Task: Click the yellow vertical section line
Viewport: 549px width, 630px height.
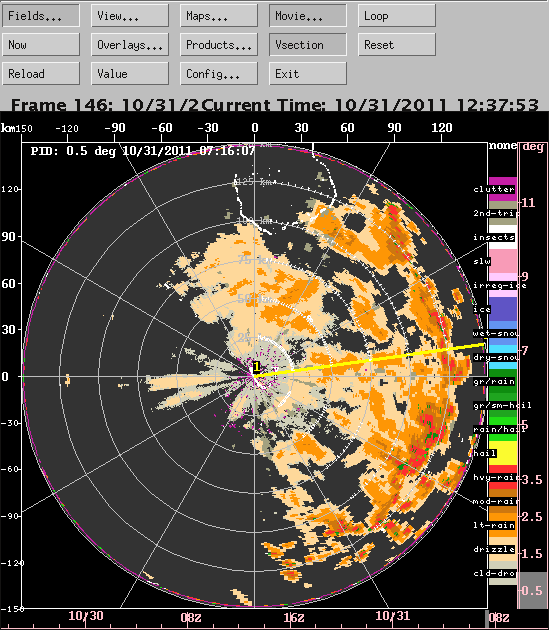Action: point(369,360)
